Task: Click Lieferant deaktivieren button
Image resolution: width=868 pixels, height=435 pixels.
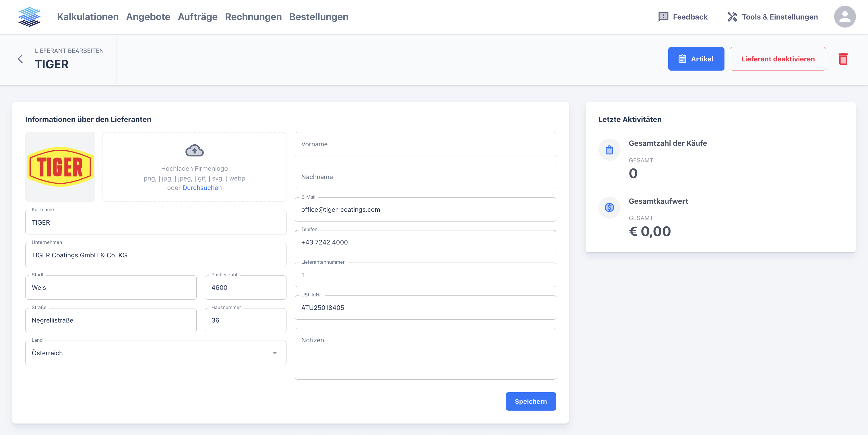Action: tap(777, 59)
